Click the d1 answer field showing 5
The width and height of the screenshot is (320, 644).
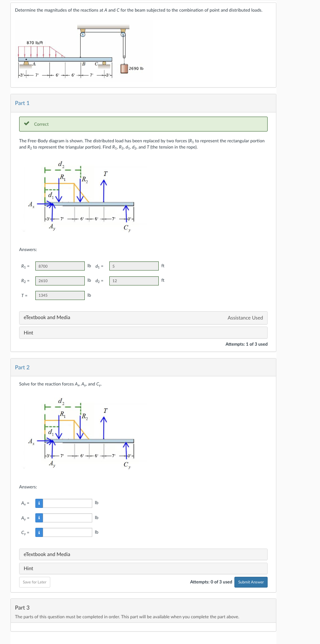134,266
